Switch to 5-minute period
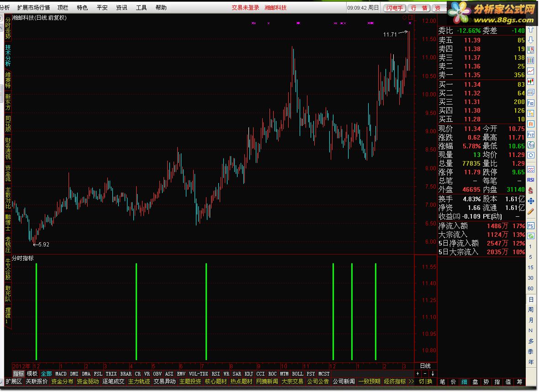The width and height of the screenshot is (539, 392). 530,257
